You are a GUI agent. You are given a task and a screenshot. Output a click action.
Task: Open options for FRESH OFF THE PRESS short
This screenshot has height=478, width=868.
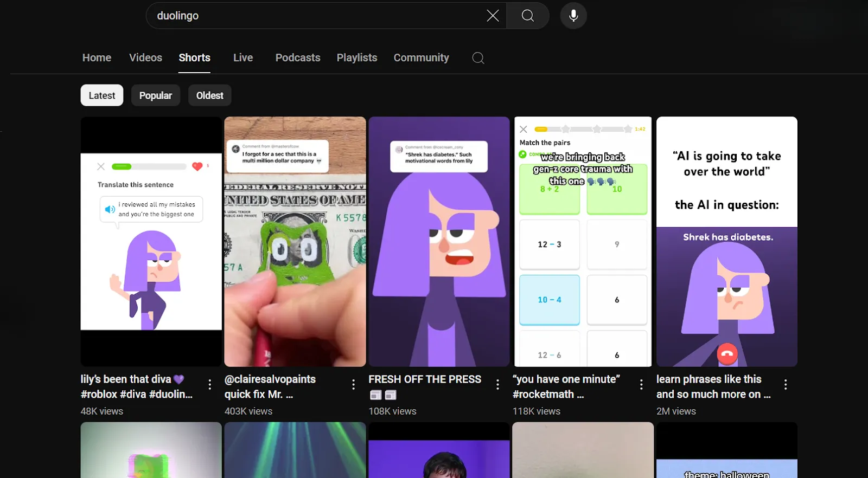click(x=497, y=385)
